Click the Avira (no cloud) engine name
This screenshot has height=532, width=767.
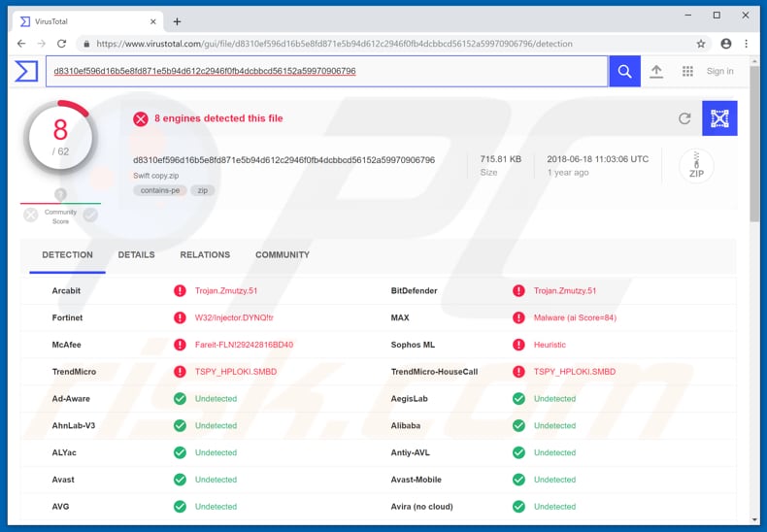421,507
